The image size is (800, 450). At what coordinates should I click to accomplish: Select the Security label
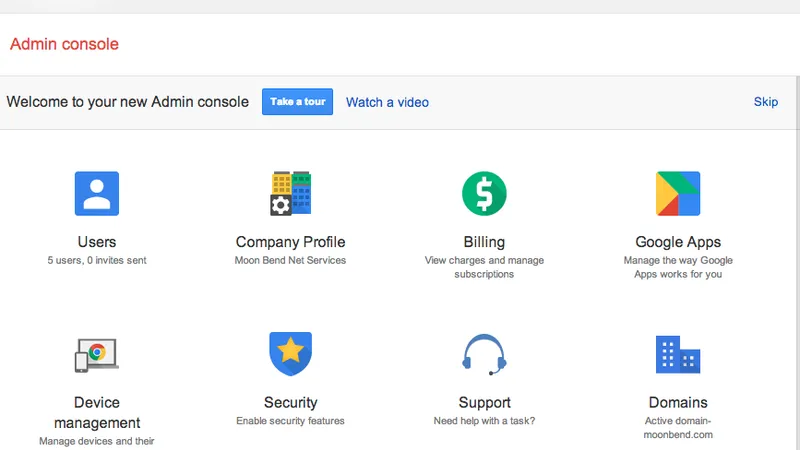coord(291,403)
